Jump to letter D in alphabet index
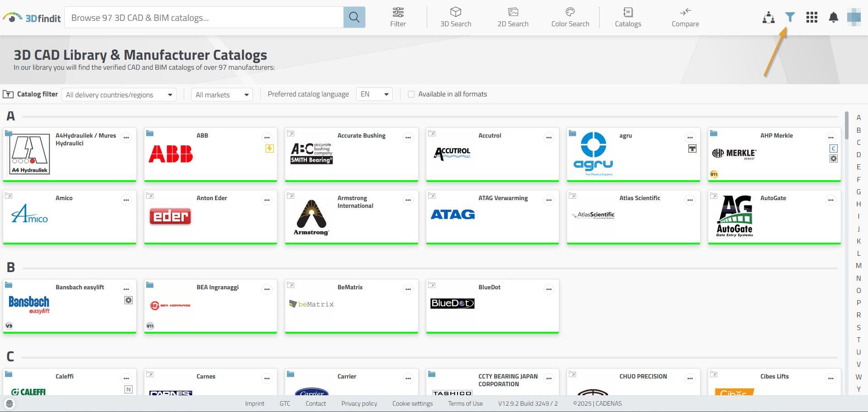This screenshot has height=412, width=868. 858,155
